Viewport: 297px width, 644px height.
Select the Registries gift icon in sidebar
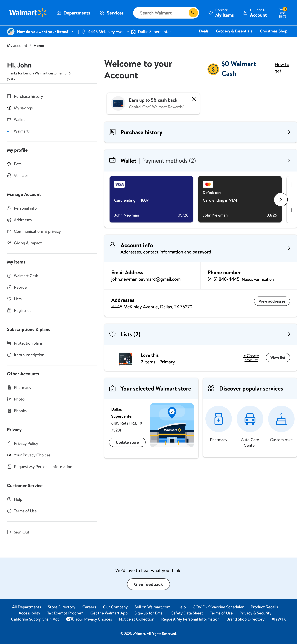pyautogui.click(x=9, y=310)
